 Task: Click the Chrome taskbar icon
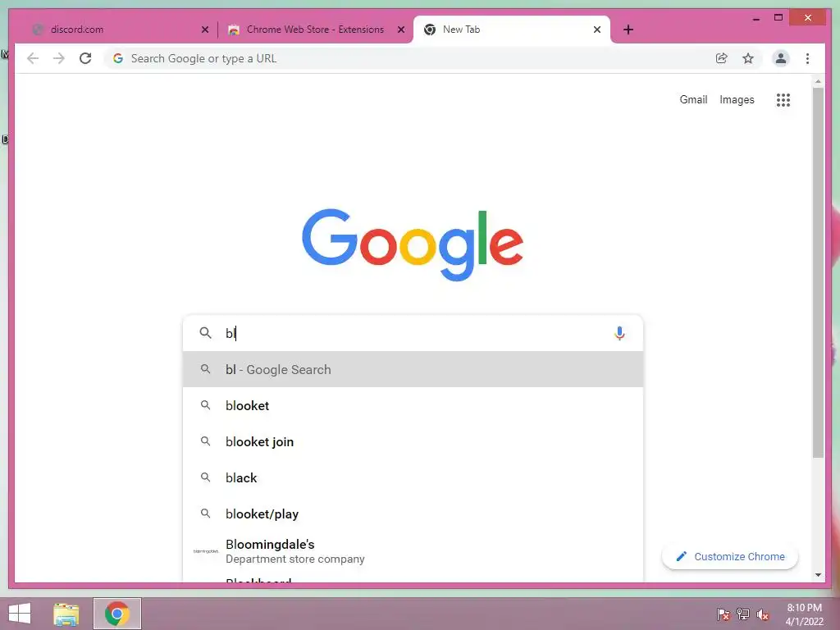[117, 614]
